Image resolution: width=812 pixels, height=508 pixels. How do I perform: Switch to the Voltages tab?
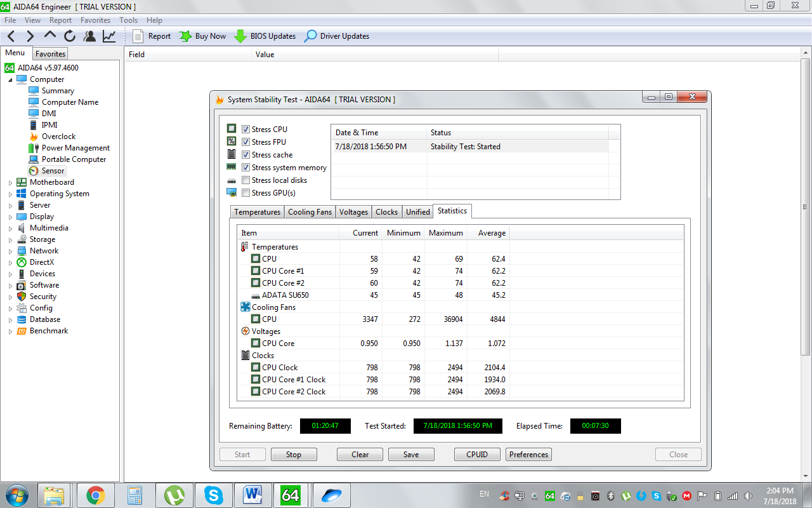pyautogui.click(x=353, y=212)
